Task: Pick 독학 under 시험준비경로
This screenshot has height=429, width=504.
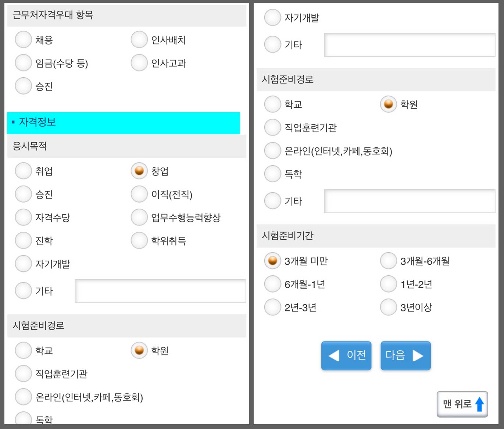Action: [x=272, y=174]
